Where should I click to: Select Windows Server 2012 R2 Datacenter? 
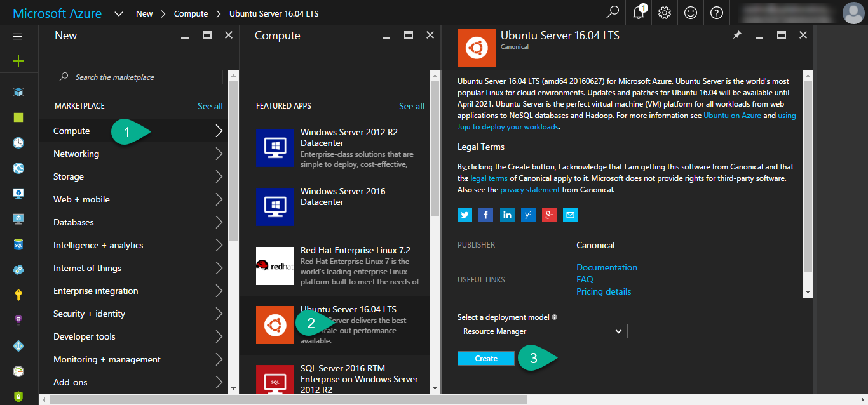tap(339, 148)
